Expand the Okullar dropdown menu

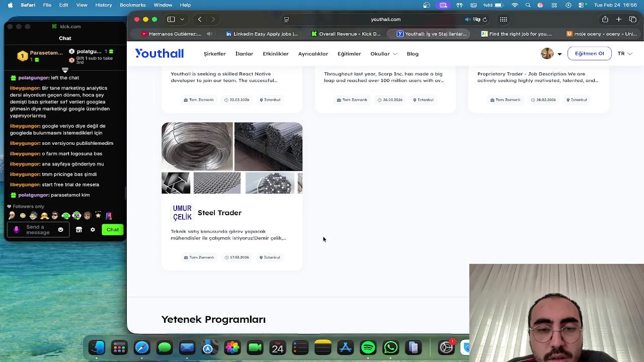pyautogui.click(x=384, y=54)
